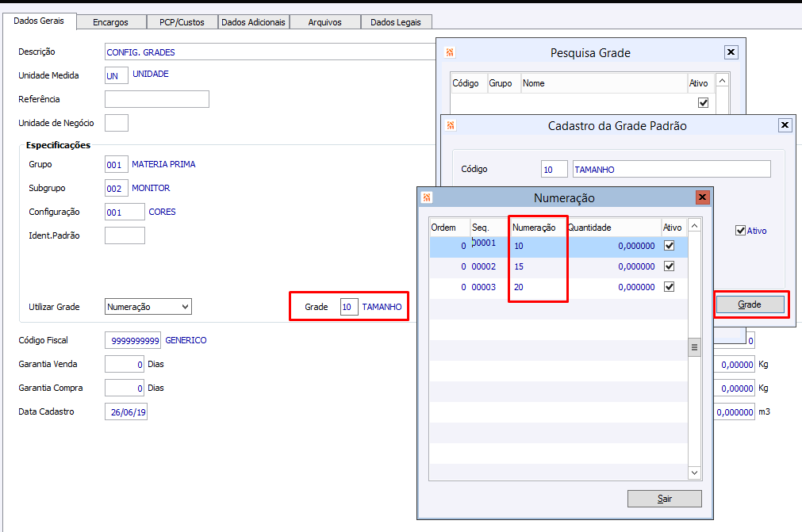Click Pesquisa Grade list scroll up arrow
This screenshot has height=532, width=802.
[722, 81]
